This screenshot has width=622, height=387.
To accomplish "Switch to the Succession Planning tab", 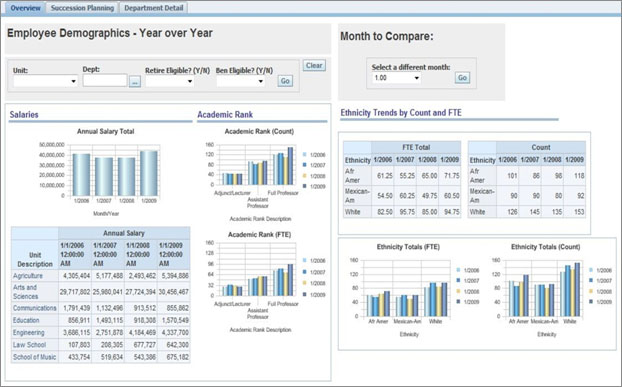I will 83,8.
